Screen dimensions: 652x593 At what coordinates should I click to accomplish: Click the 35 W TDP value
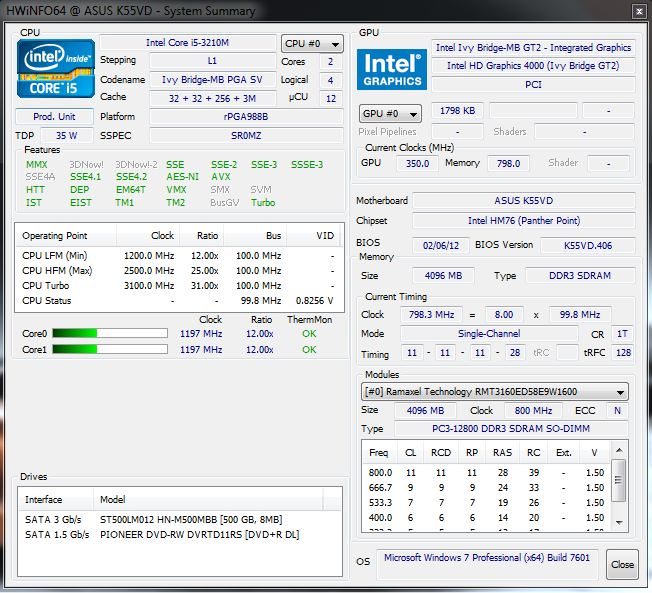pos(67,136)
